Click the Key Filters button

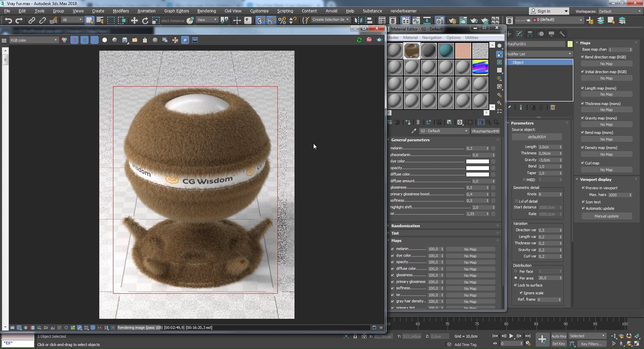click(591, 344)
